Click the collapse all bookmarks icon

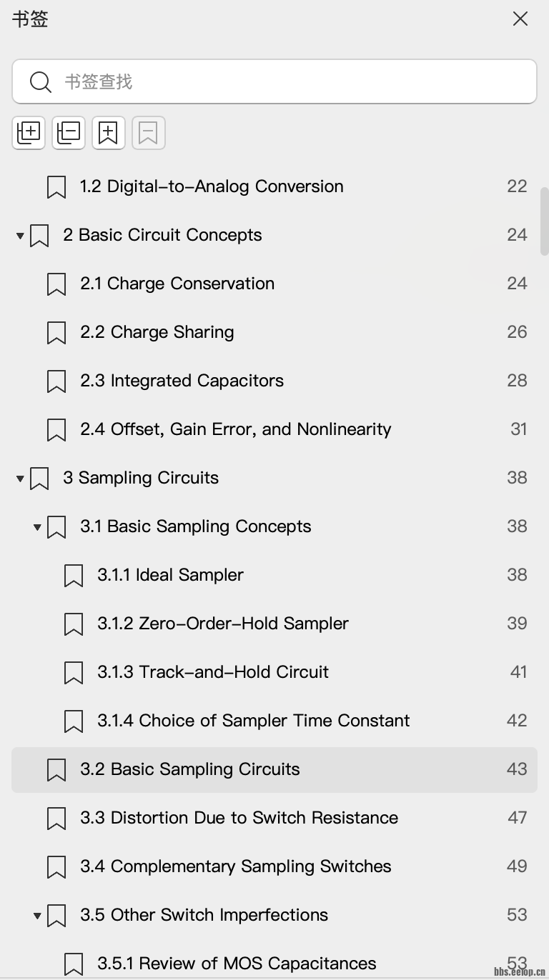(69, 133)
